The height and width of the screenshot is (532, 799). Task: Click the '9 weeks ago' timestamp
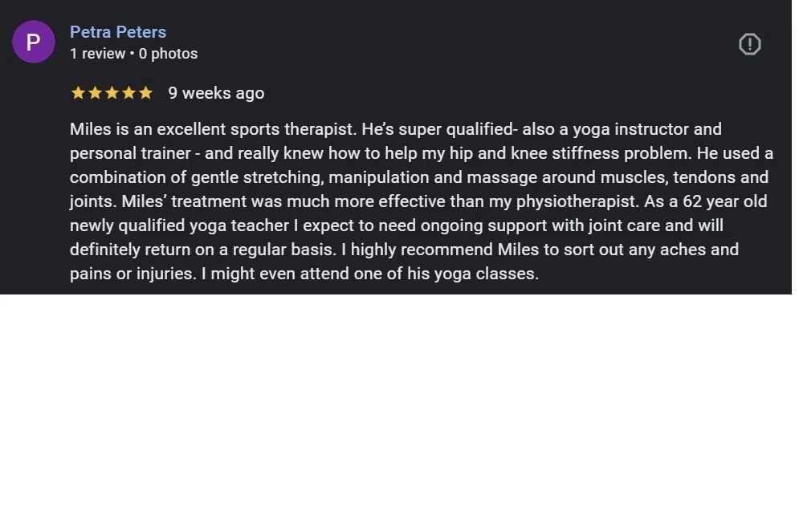[216, 93]
